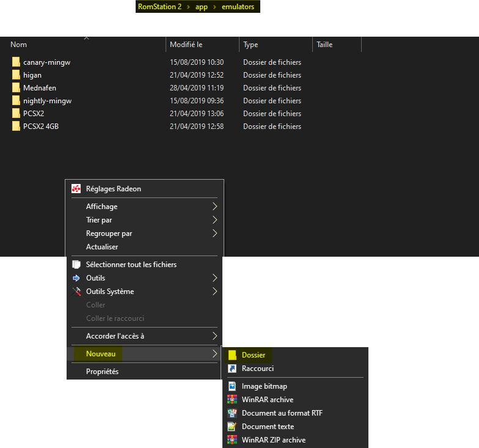Click Dossier de fichiers in the higan row
The image size is (479, 448).
pos(272,75)
